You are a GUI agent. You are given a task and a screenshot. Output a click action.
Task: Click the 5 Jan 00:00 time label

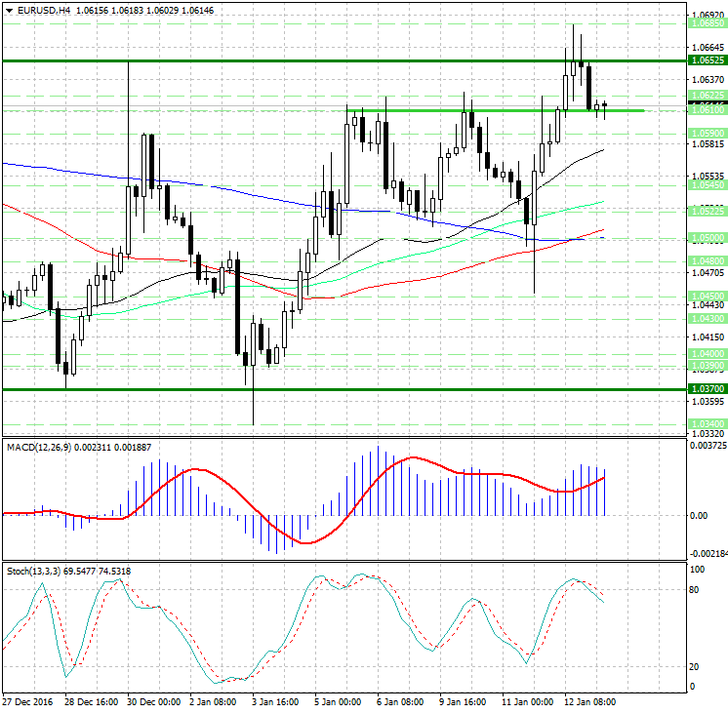coord(340,701)
